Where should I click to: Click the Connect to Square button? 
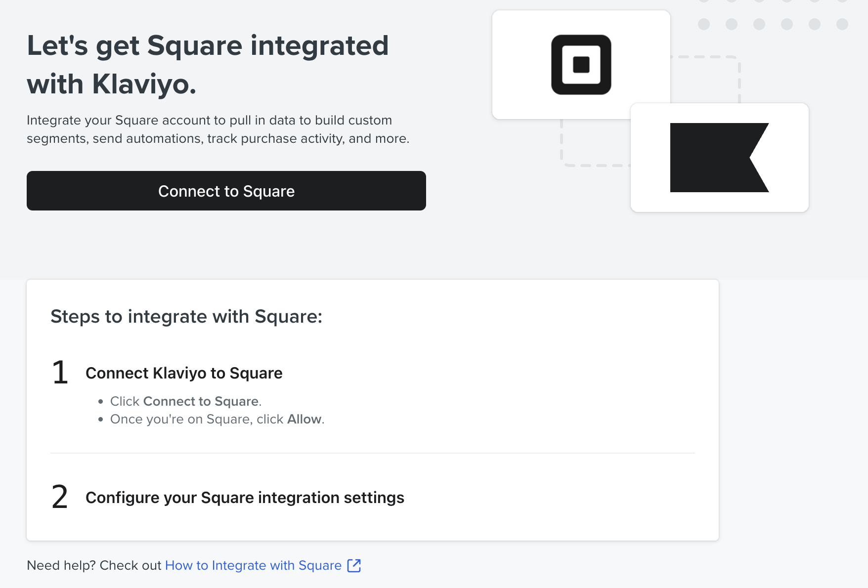[226, 191]
